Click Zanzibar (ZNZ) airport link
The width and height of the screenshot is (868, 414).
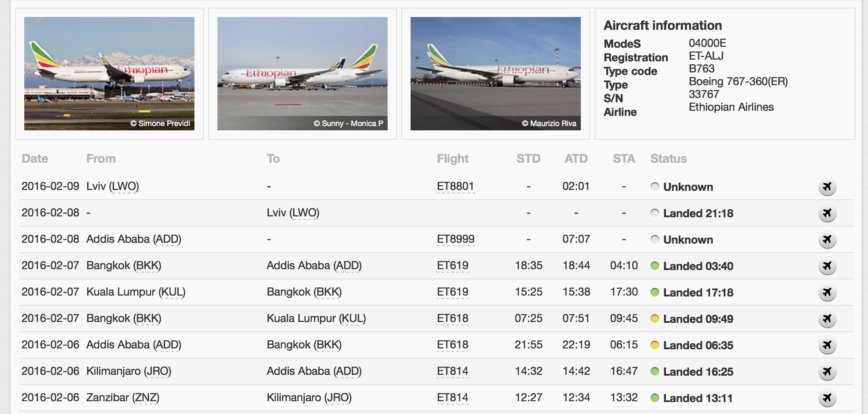pos(123,398)
